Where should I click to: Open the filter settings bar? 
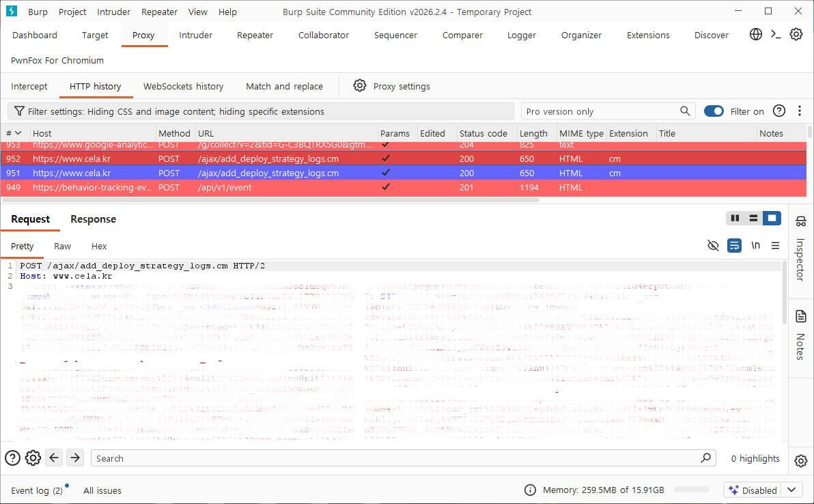coord(261,111)
